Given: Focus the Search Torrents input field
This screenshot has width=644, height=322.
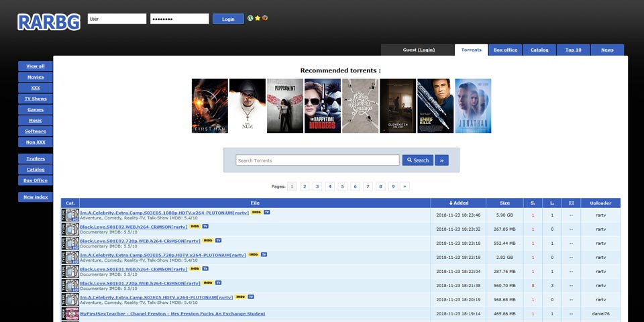Looking at the screenshot, I should coord(317,160).
